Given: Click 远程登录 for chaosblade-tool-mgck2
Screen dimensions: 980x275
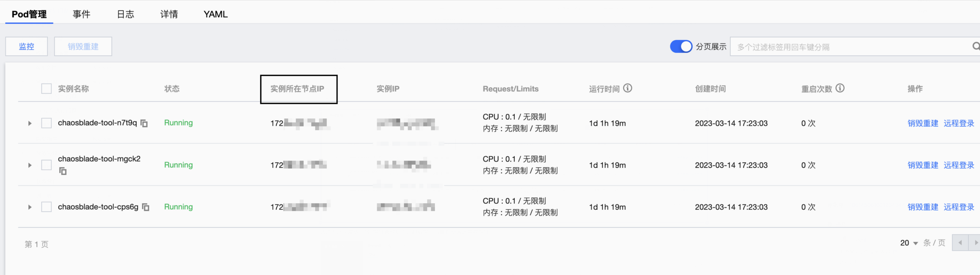Looking at the screenshot, I should [x=959, y=165].
